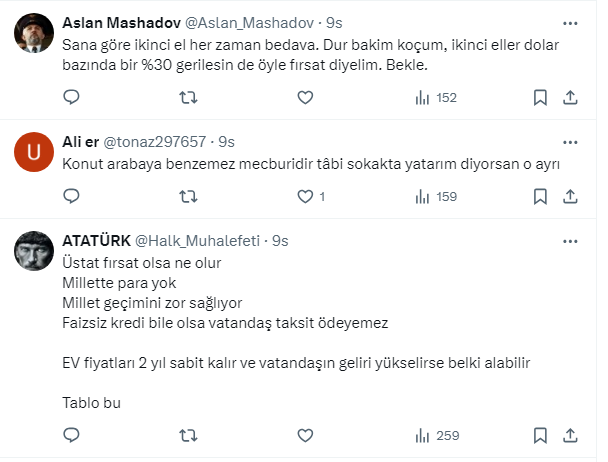Share Aslan Mashadov's tweet
608x462 pixels.
coord(570,97)
